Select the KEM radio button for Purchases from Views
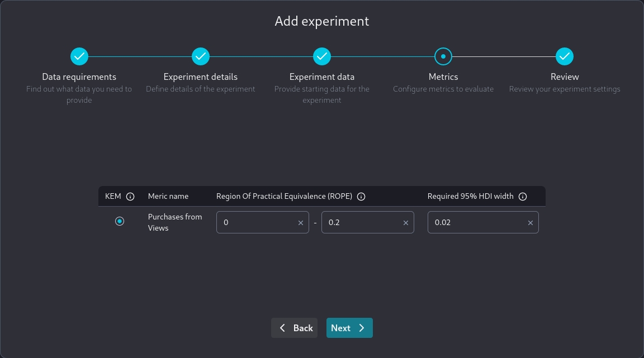The image size is (644, 358). tap(120, 222)
